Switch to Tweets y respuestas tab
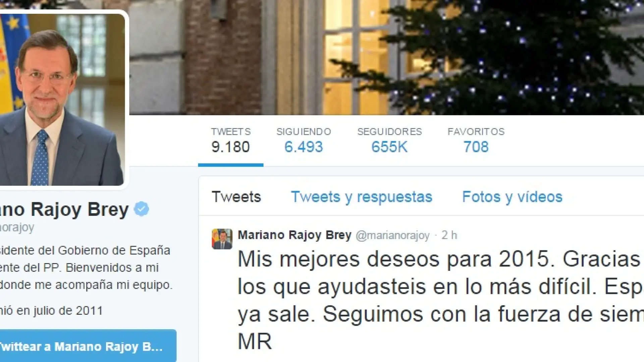Screen dimensions: 644x362 point(362,197)
